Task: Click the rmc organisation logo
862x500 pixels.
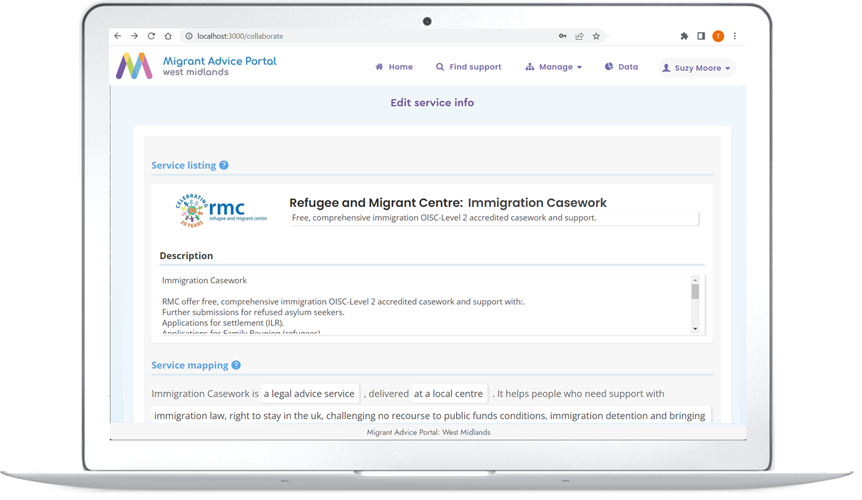Action: [x=221, y=210]
